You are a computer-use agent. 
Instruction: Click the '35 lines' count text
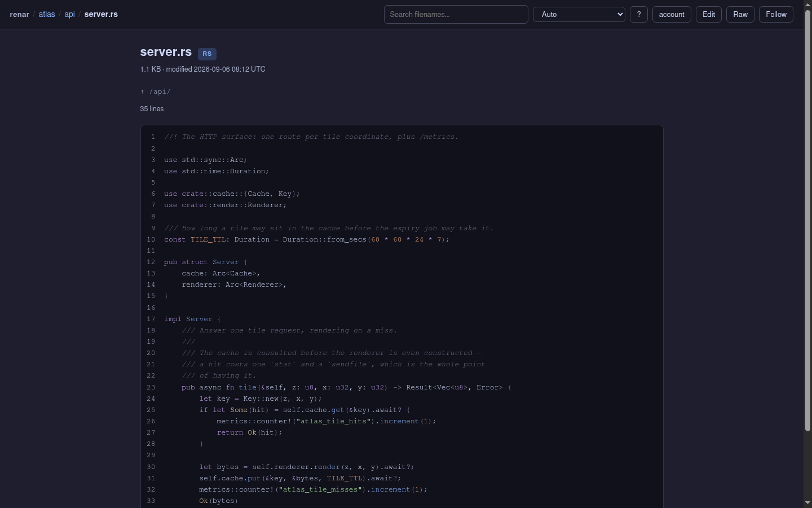point(152,109)
